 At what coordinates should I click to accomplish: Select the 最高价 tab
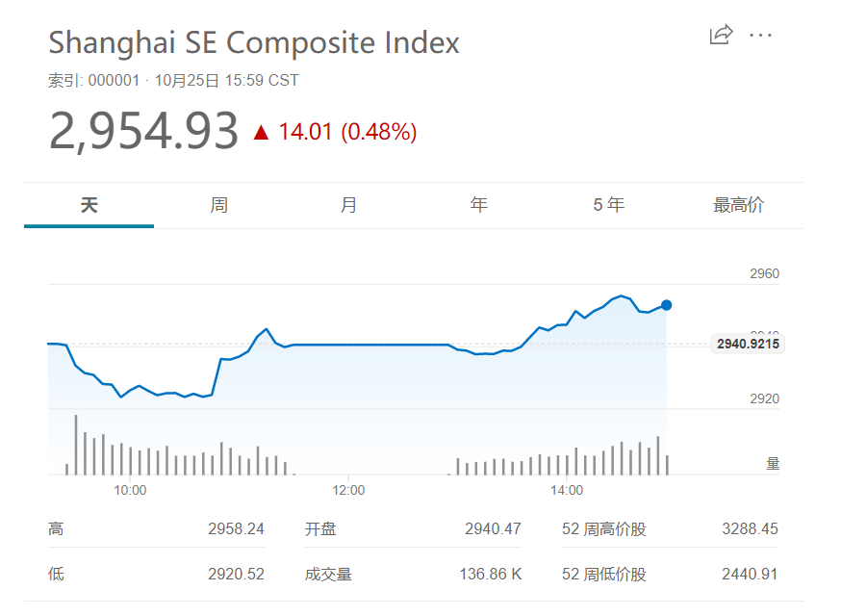pos(738,205)
